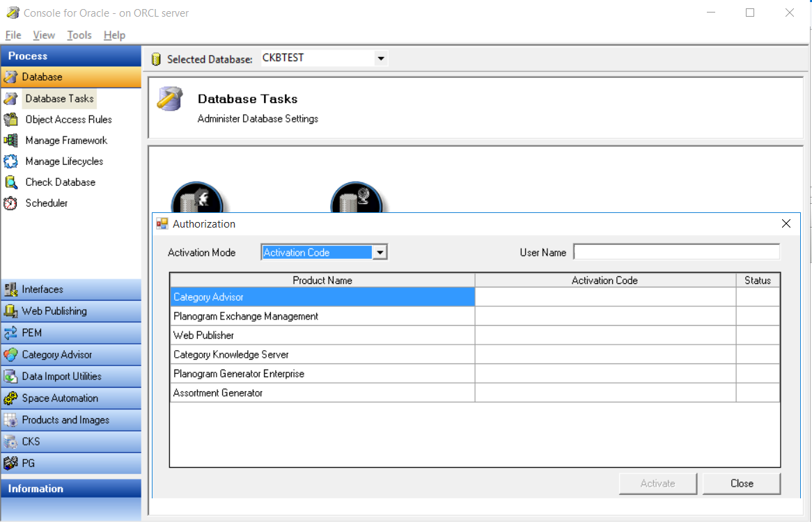The image size is (812, 522).
Task: Maximize the Console window
Action: pos(750,13)
